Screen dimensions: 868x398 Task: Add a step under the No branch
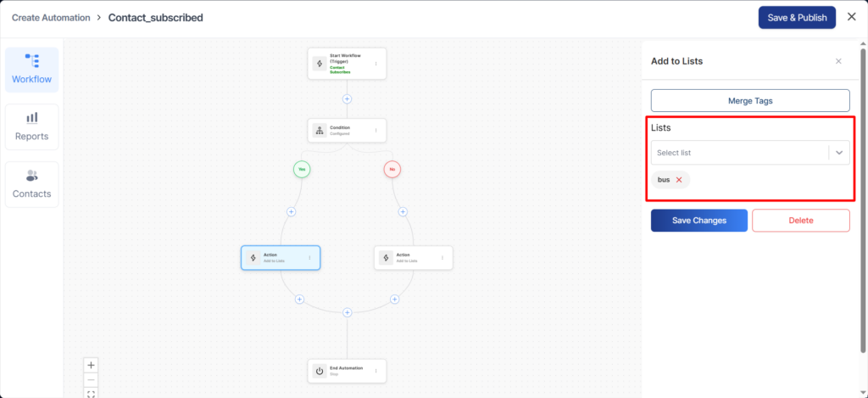pos(403,211)
